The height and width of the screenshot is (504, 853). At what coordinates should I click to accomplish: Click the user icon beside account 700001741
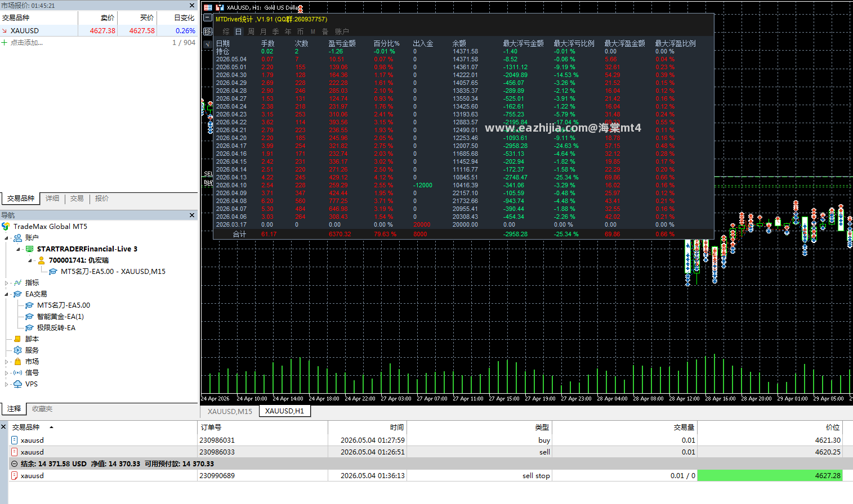(x=41, y=260)
